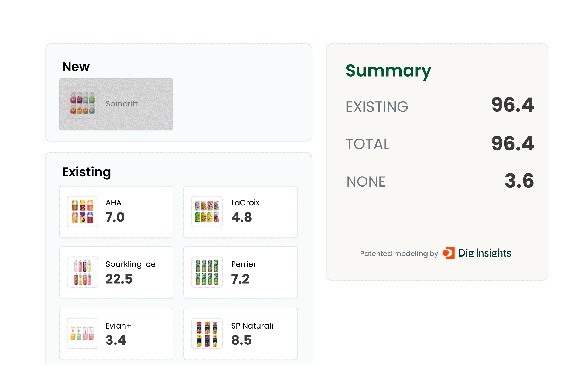Click the Perrier bottles thumbnail
The image size is (588, 366).
pos(207,272)
